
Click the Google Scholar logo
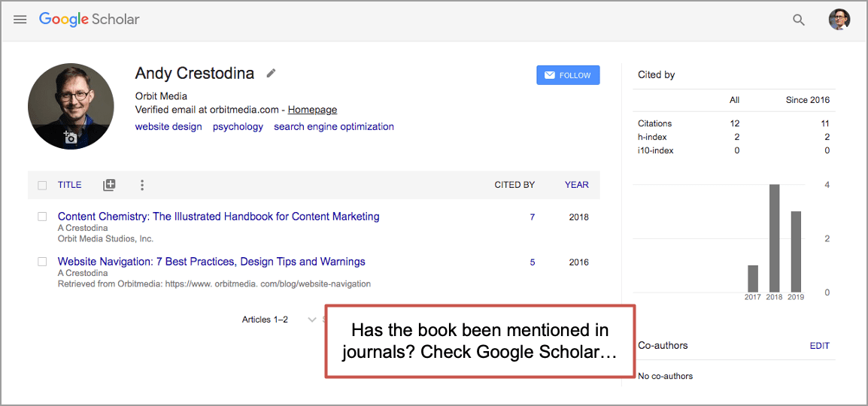(89, 20)
